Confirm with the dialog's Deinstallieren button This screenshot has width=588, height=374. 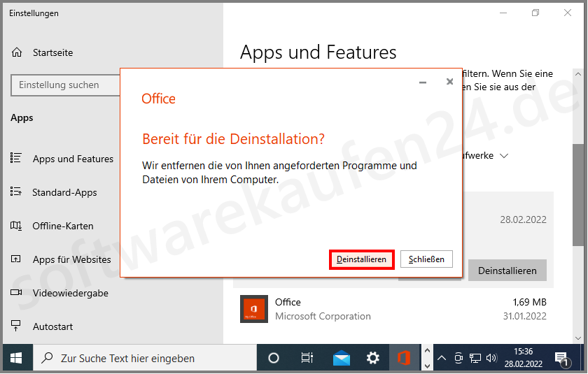[361, 259]
